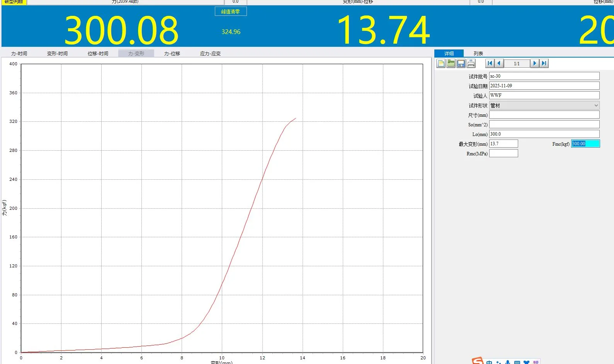Click the 试件批号 field containing xc-30

click(x=544, y=76)
